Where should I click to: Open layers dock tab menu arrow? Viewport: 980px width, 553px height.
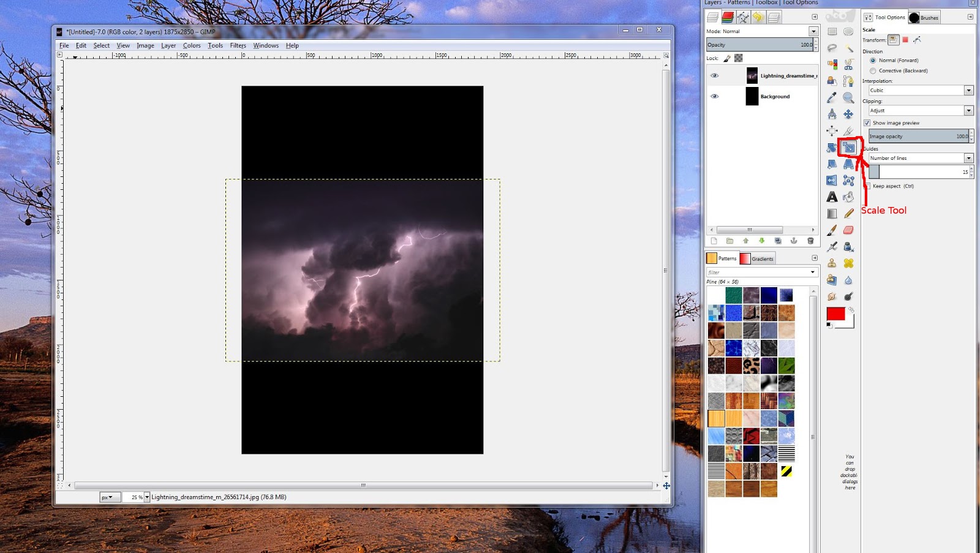(x=815, y=17)
